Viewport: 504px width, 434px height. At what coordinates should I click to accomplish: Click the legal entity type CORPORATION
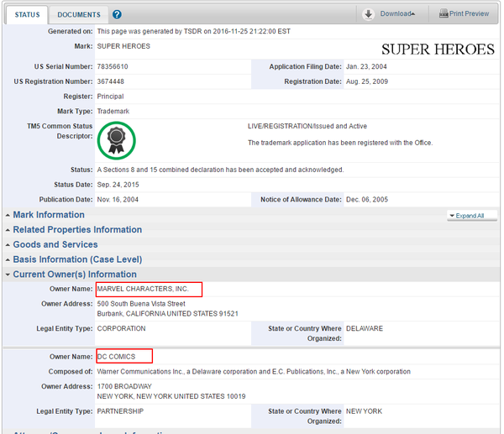click(x=121, y=328)
